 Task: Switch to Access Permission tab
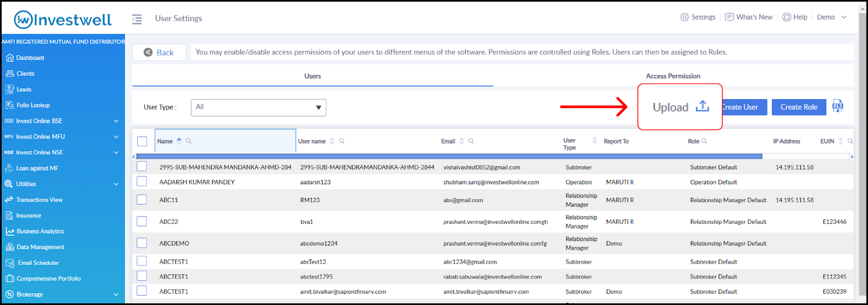tap(673, 76)
